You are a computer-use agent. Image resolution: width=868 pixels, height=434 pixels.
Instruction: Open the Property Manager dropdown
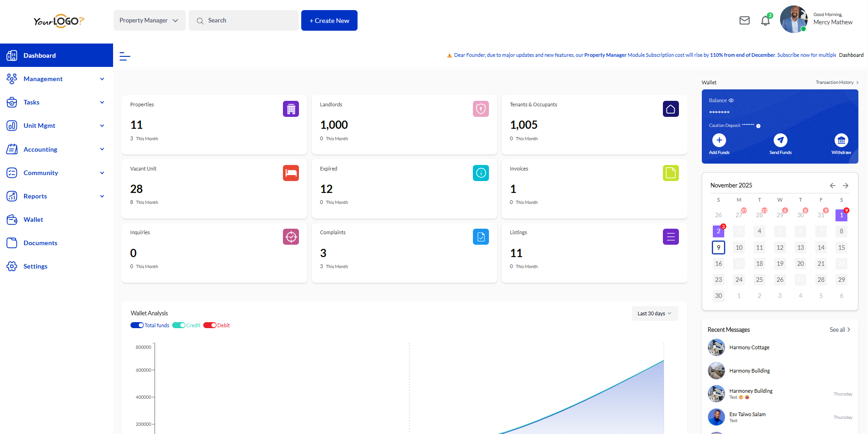click(149, 21)
